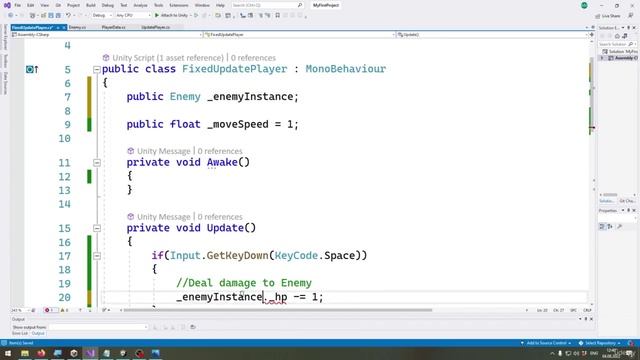This screenshot has height=360, width=640.
Task: Click the inheritance margin icon on line 5
Action: [x=32, y=69]
